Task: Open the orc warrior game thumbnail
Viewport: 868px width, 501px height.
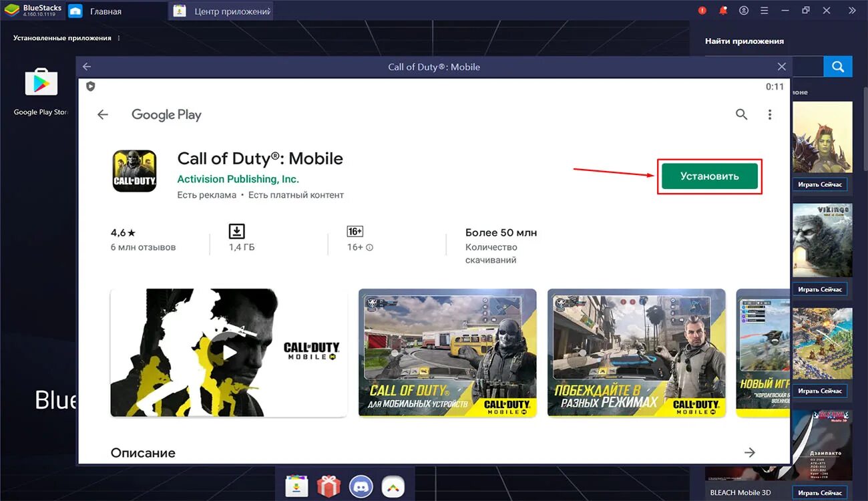Action: pyautogui.click(x=823, y=138)
